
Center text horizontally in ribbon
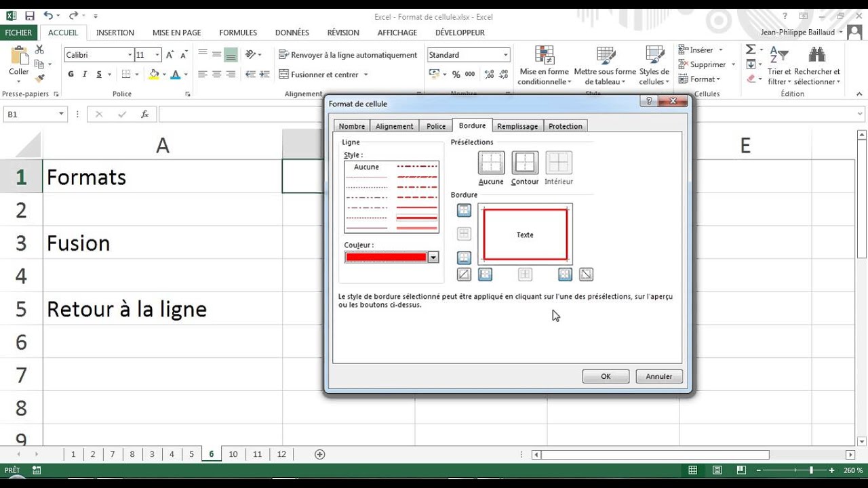[x=217, y=75]
